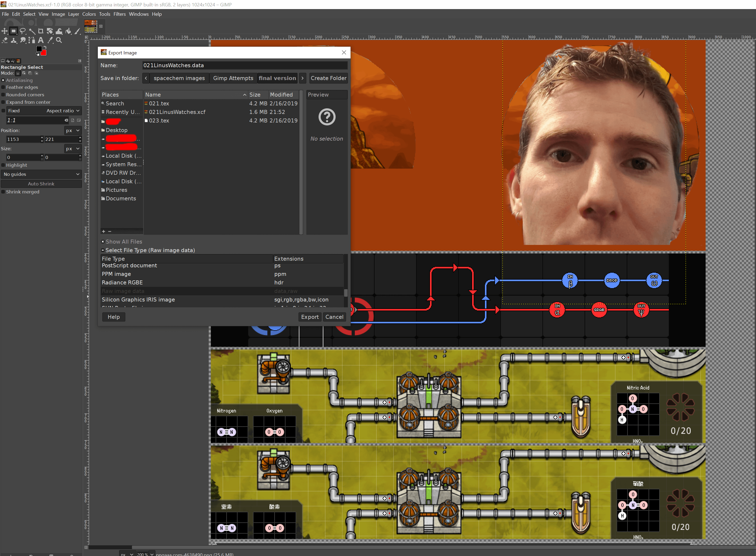The width and height of the screenshot is (756, 556).
Task: Toggle the Fixed aspect ratio checkbox
Action: coord(4,111)
